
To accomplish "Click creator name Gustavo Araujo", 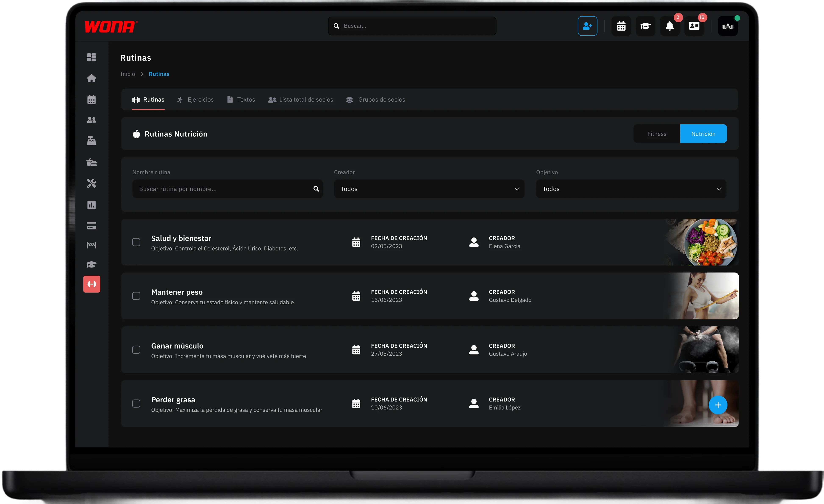I will (508, 354).
